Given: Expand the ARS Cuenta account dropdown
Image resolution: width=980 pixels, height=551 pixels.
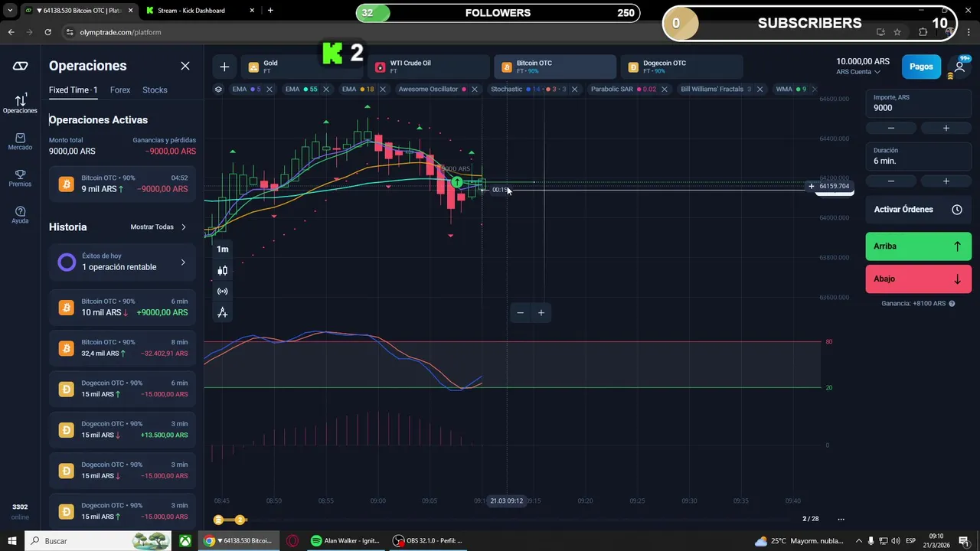Looking at the screenshot, I should click(x=858, y=72).
